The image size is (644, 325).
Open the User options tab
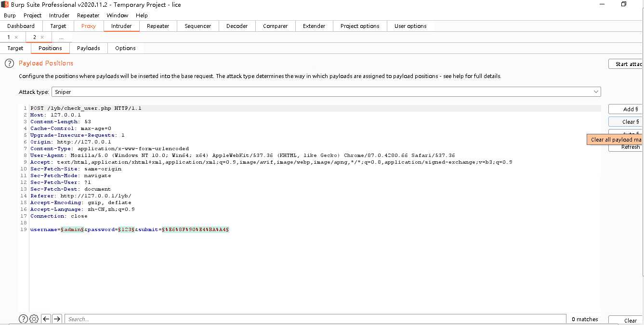410,26
